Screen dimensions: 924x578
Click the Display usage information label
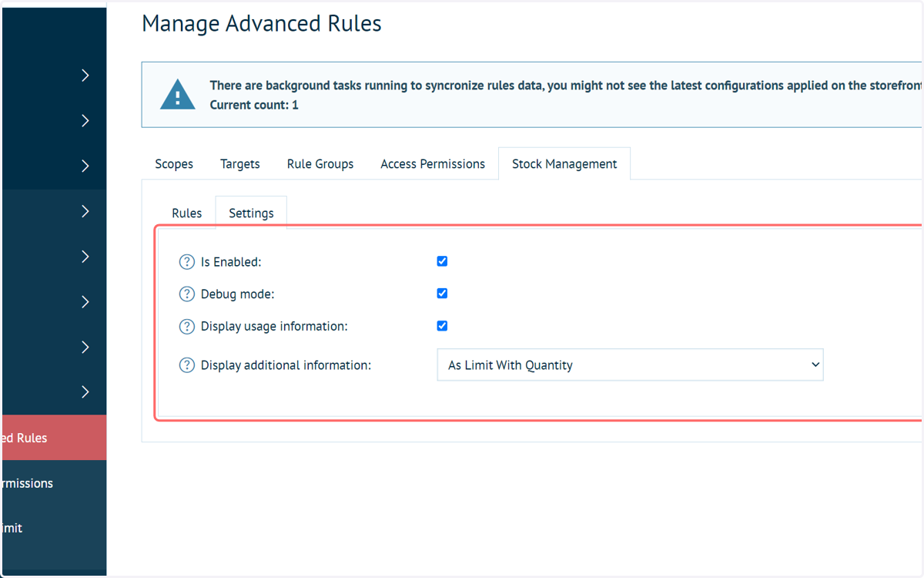tap(274, 327)
